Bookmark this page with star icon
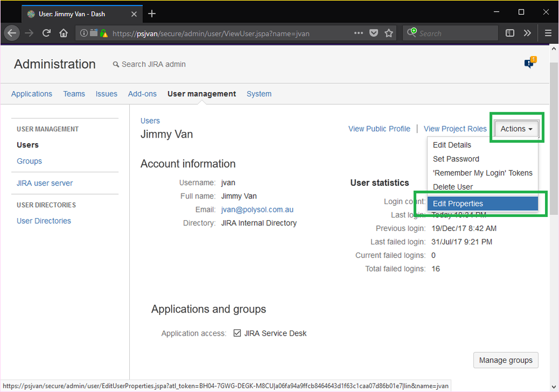The width and height of the screenshot is (559, 392). point(389,33)
